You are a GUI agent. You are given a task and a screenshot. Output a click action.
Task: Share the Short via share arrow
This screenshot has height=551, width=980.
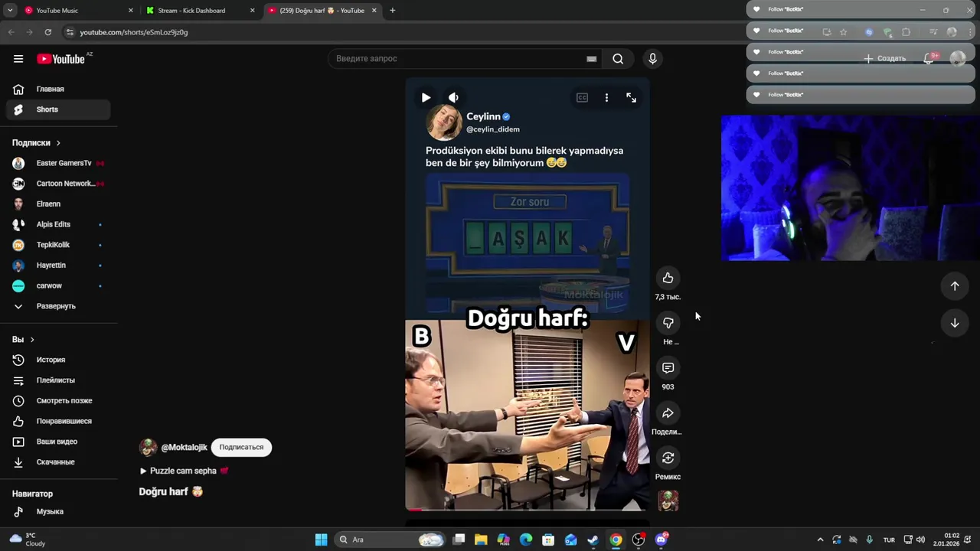point(668,413)
